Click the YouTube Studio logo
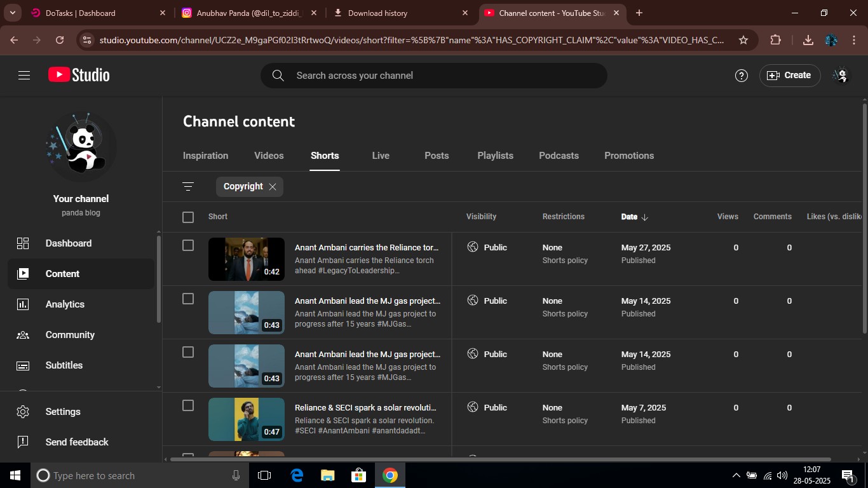Viewport: 868px width, 488px height. click(79, 75)
